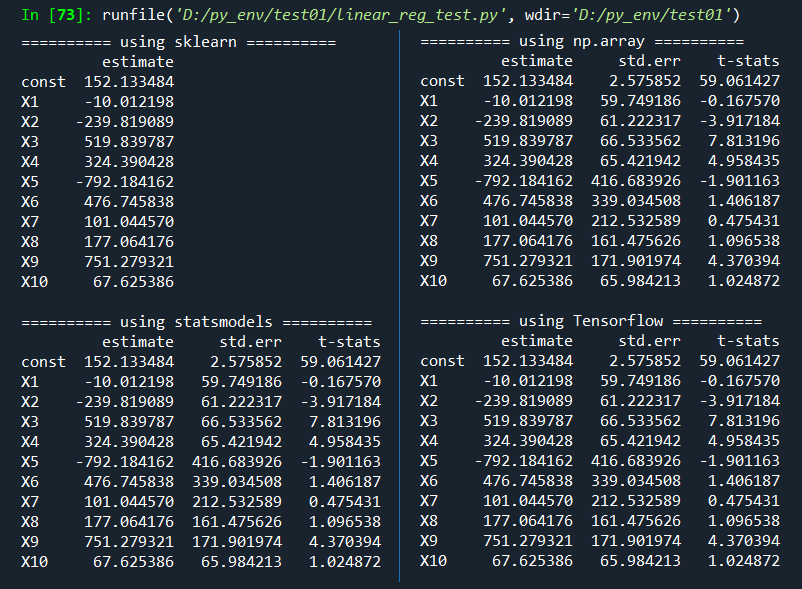Click the 'using statsmodels' header
The image size is (802, 589).
(x=196, y=322)
